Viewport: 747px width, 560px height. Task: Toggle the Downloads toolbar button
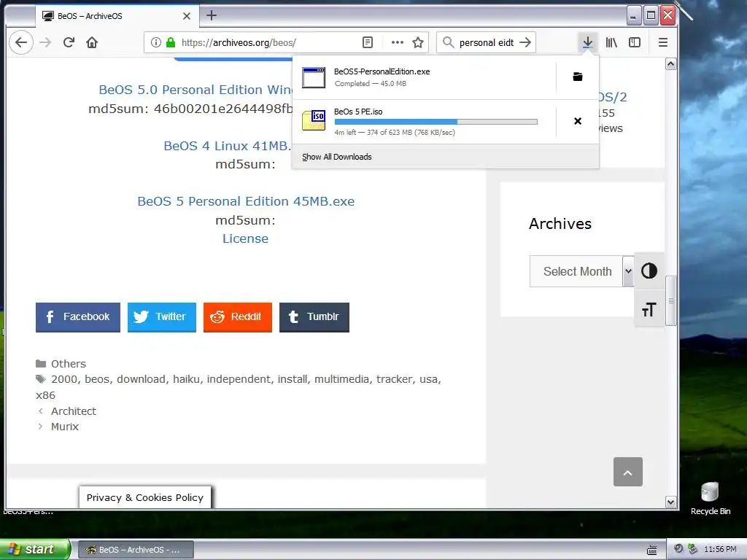(x=587, y=42)
